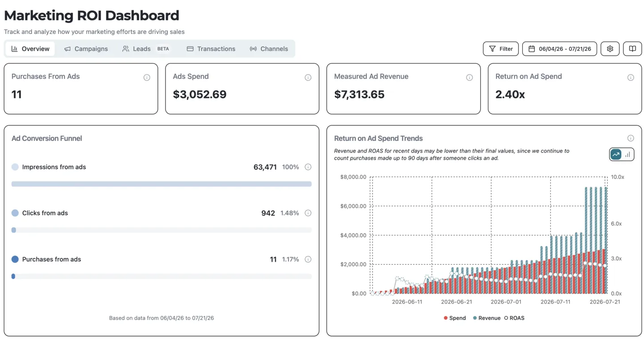
Task: Click the 1.17% purchase rate value
Action: click(x=290, y=259)
